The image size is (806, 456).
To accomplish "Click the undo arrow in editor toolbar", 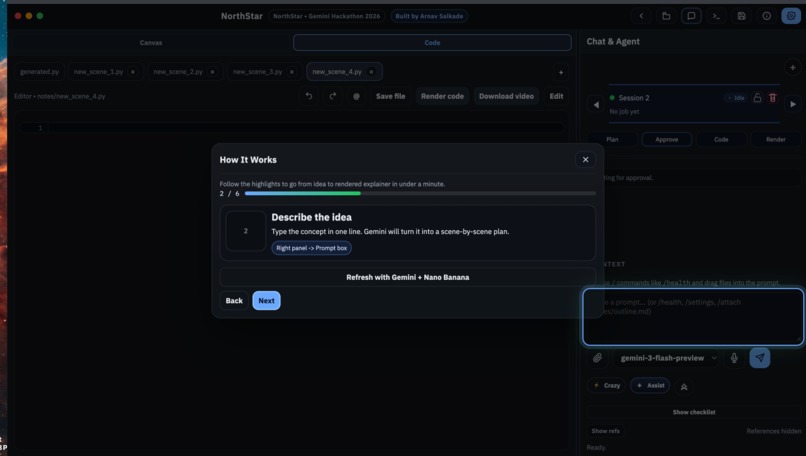I will click(x=309, y=96).
